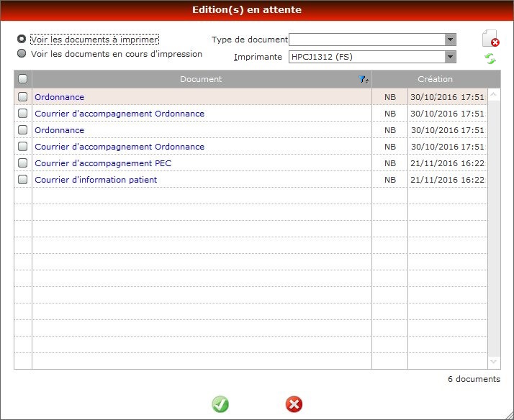Open the second Ordonnance document link
The height and width of the screenshot is (420, 514).
pyautogui.click(x=59, y=130)
